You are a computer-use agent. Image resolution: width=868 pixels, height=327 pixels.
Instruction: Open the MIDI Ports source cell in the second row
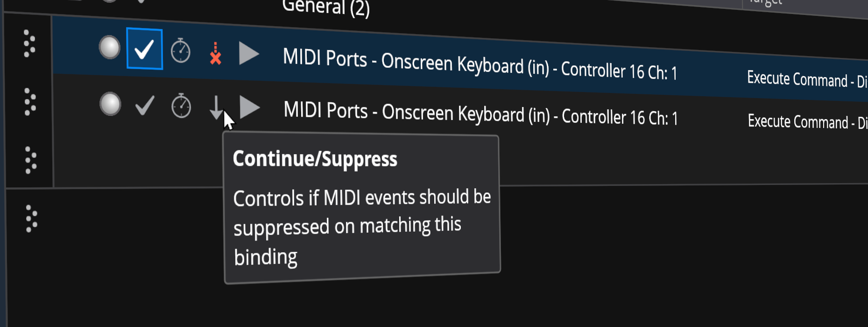480,114
